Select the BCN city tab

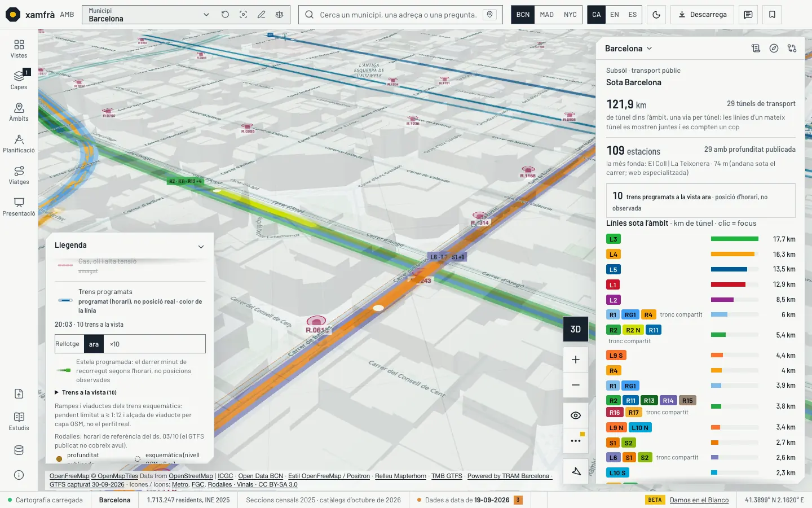point(523,15)
